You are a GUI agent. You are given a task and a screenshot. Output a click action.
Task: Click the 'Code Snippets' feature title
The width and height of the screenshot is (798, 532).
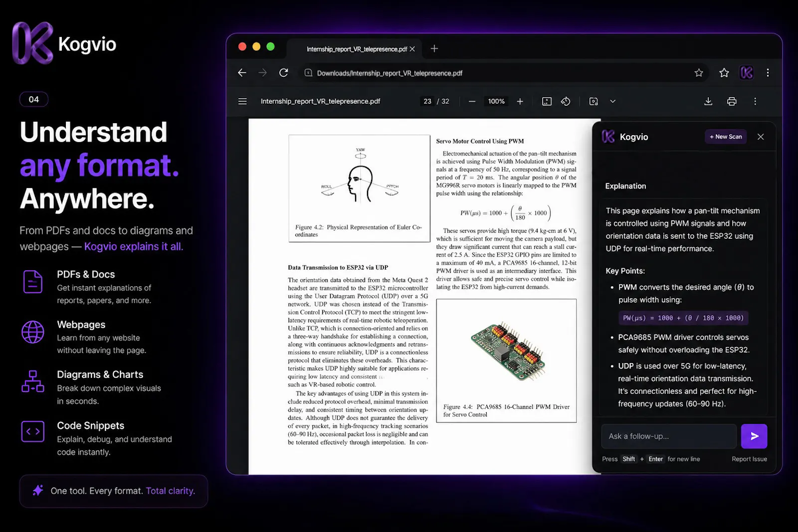click(91, 425)
